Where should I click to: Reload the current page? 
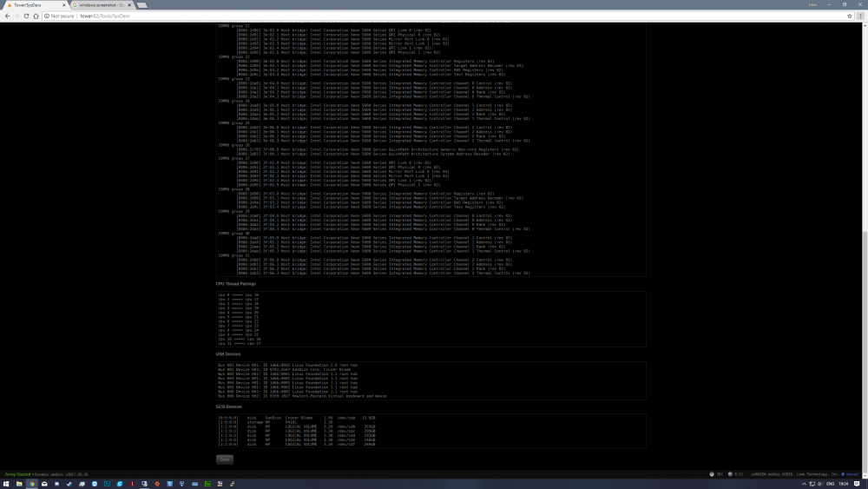(26, 16)
